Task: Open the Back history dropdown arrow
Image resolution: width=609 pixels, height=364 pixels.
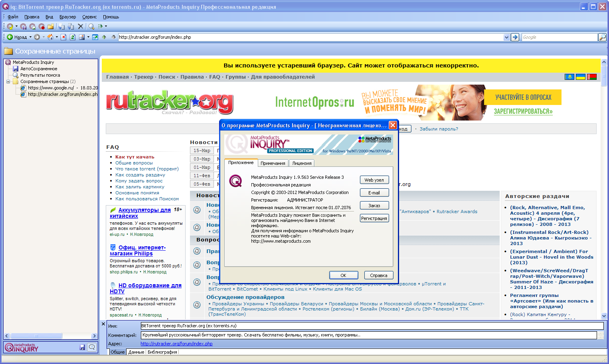Action: point(30,37)
